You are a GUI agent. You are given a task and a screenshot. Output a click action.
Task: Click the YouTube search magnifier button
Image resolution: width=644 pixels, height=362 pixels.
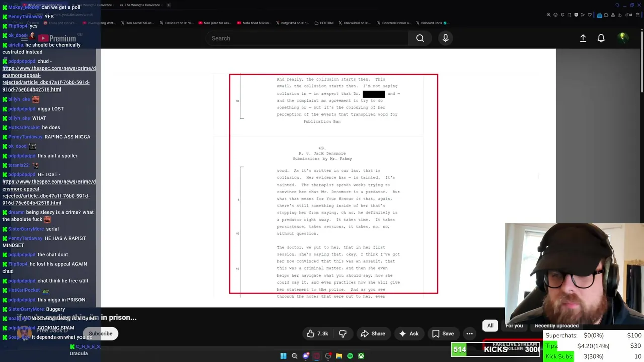click(420, 38)
